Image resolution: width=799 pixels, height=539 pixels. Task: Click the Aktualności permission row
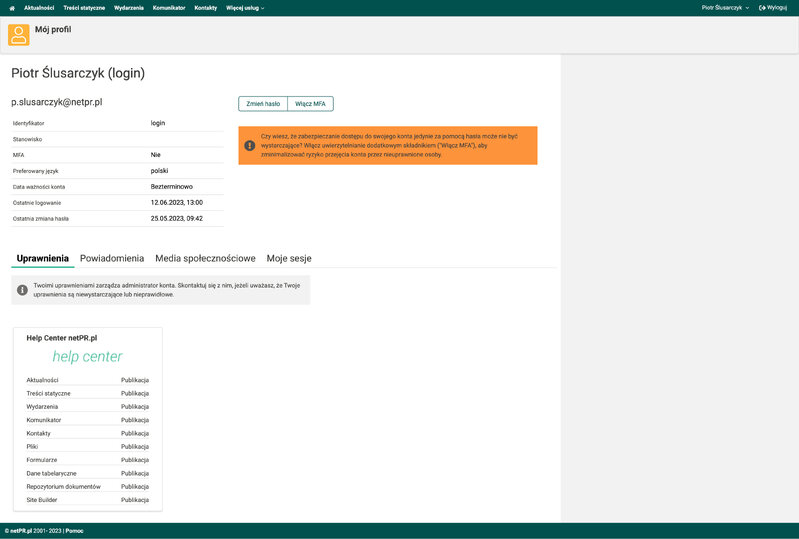coord(88,380)
